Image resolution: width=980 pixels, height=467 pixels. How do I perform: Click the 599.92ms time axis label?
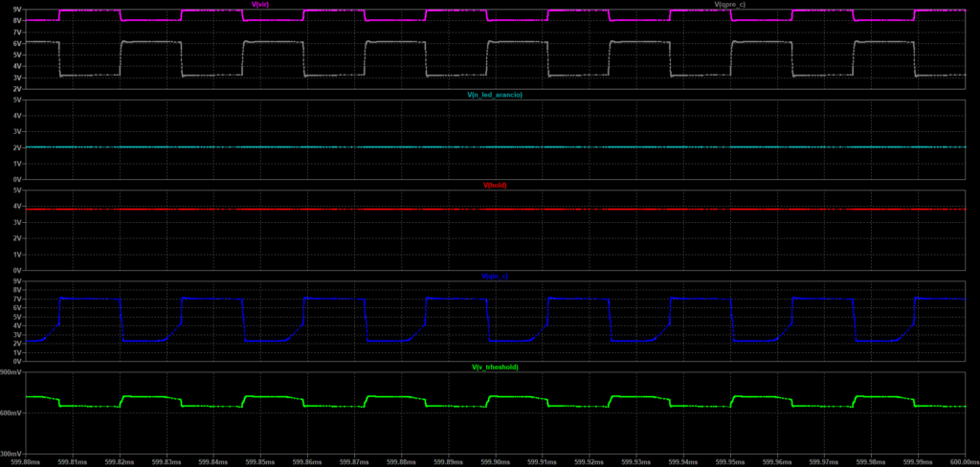[589, 462]
